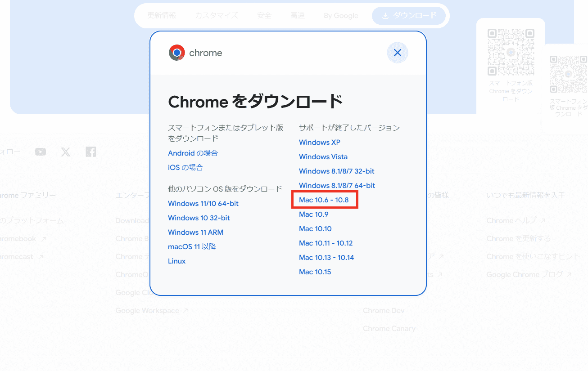Close the Chrome download dialog
Image resolution: width=588 pixels, height=371 pixels.
pos(397,53)
